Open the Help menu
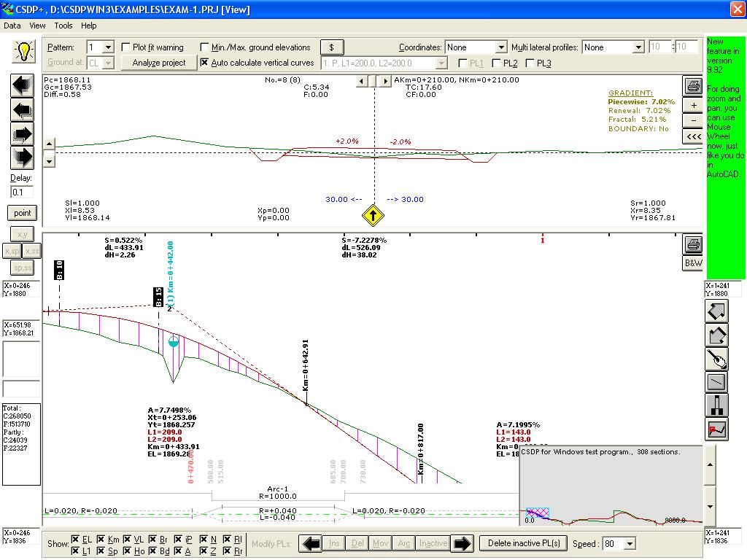 (x=88, y=26)
